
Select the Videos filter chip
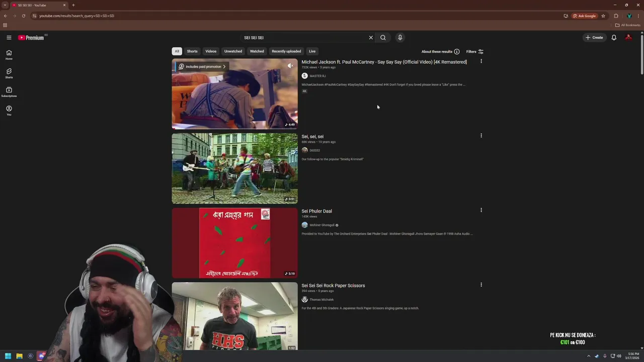click(x=211, y=51)
